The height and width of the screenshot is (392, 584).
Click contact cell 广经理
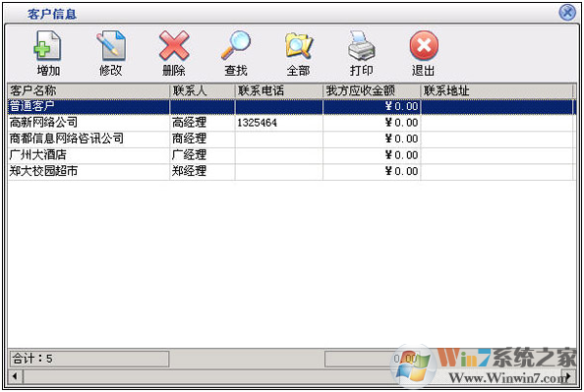point(203,155)
